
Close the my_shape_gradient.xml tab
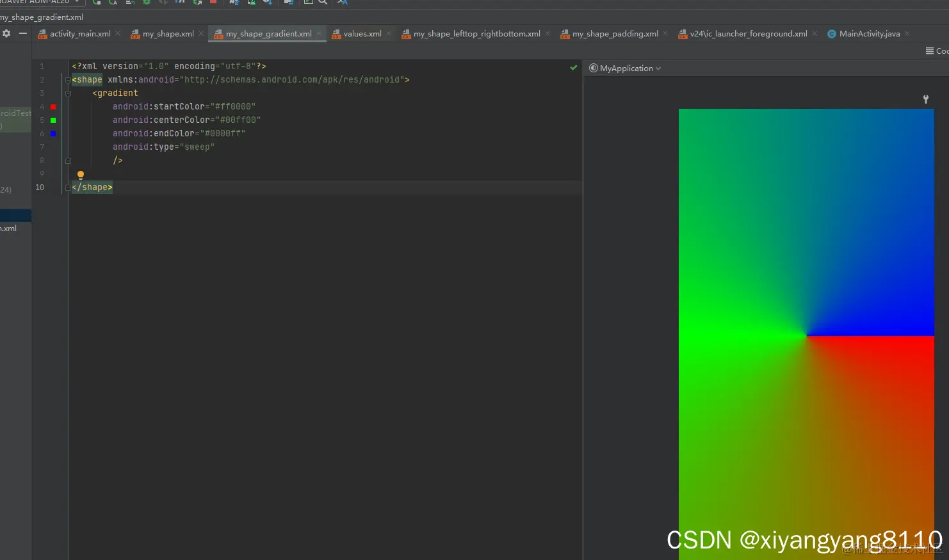319,33
